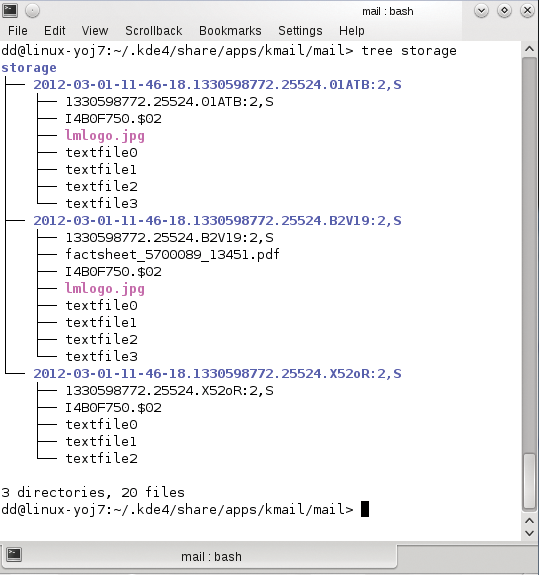Click the round pin button in title bar
The width and height of the screenshot is (539, 575).
coord(32,11)
